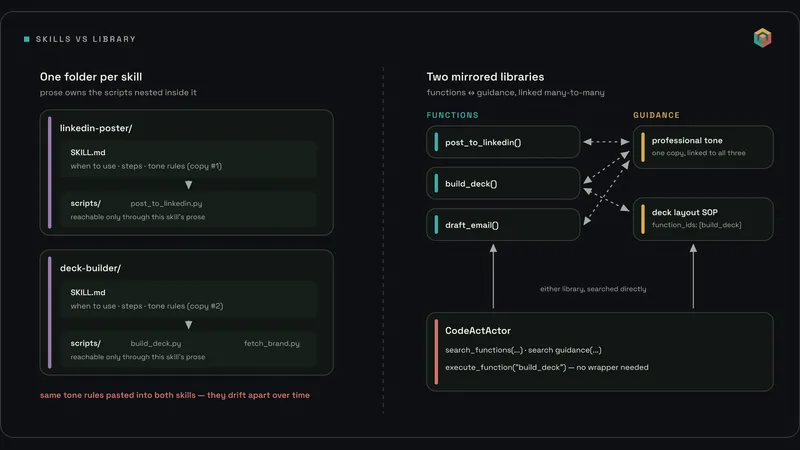Click the deck-builder/ folder title
This screenshot has height=450, width=800.
coord(90,268)
